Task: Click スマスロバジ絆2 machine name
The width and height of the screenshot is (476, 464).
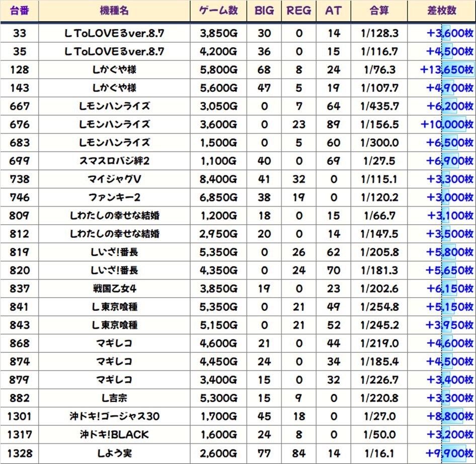Action: pyautogui.click(x=114, y=161)
